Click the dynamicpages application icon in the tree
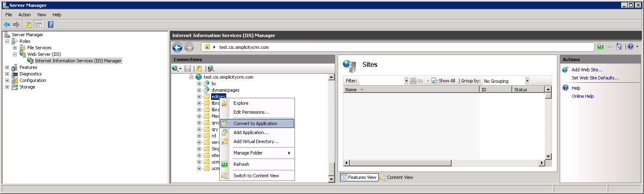644x194 pixels. click(x=207, y=90)
